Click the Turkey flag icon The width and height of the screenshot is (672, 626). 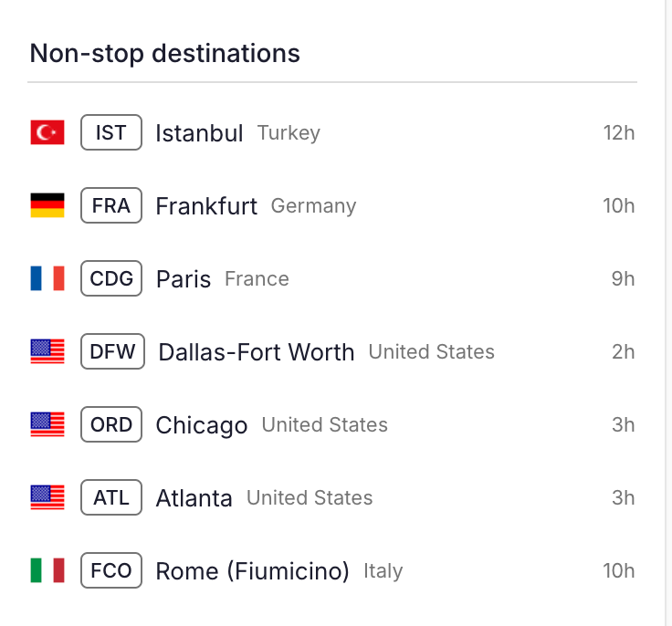(x=47, y=133)
